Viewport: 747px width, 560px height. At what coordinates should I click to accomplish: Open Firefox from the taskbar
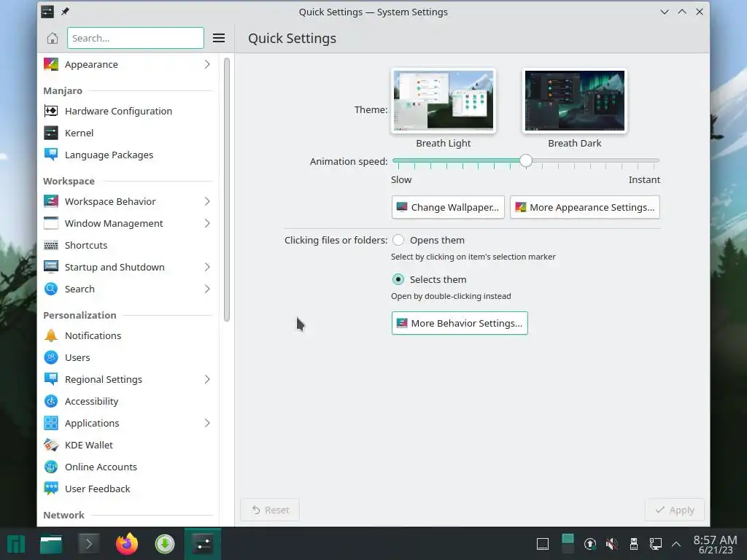click(127, 544)
